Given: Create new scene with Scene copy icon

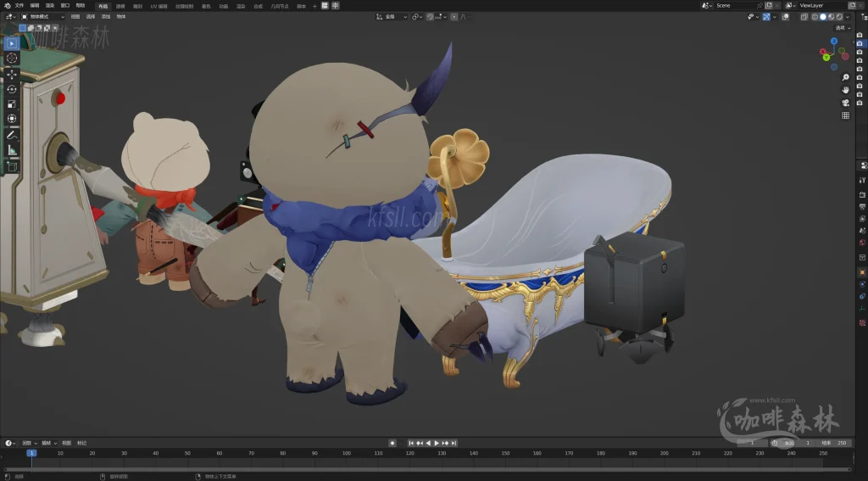Looking at the screenshot, I should pos(768,6).
